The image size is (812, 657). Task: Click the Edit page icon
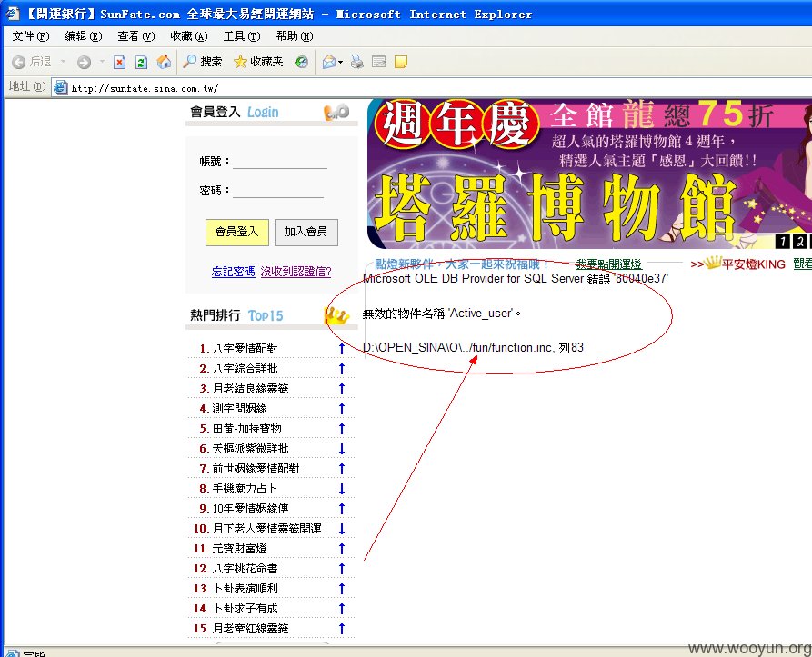[379, 62]
